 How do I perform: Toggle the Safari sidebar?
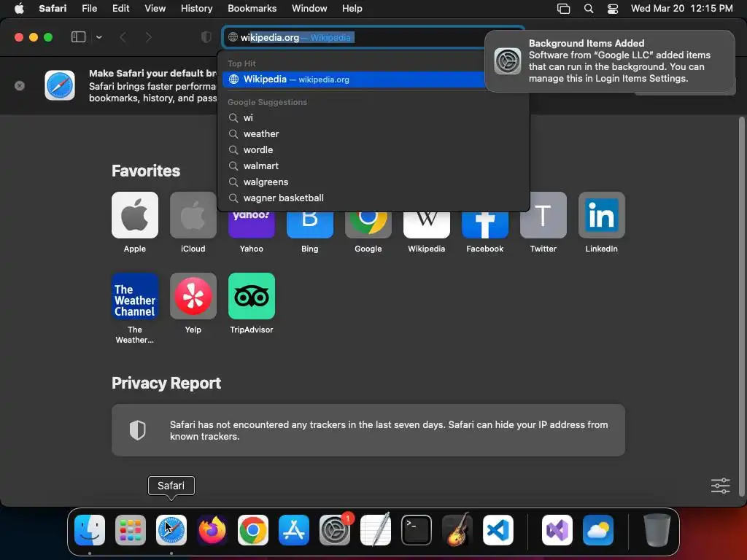pos(78,37)
